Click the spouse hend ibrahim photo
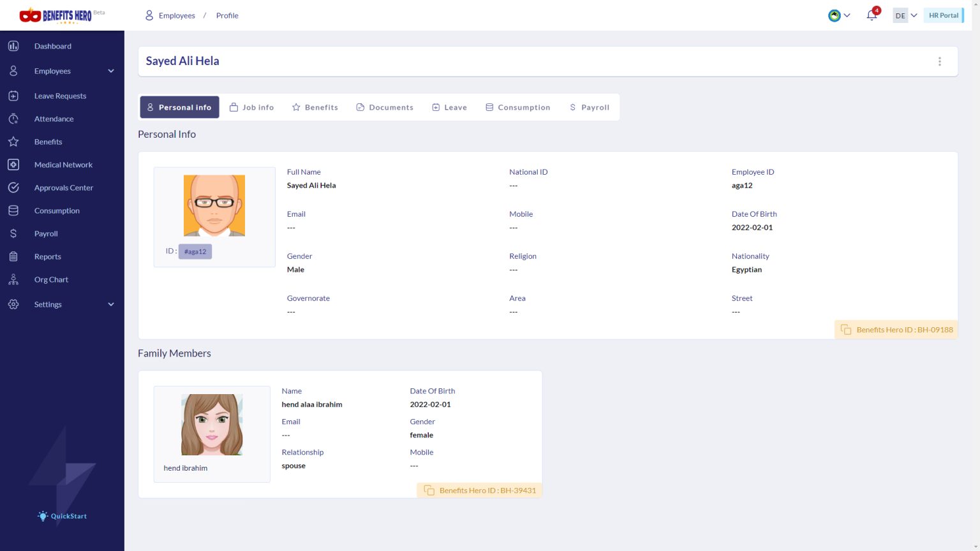 click(212, 423)
